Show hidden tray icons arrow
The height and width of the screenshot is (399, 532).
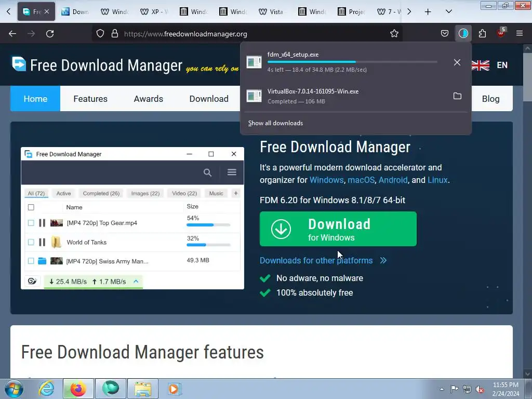coord(442,389)
